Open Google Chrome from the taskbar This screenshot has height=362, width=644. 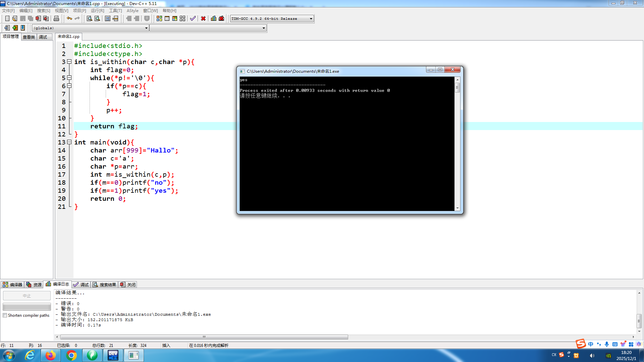click(x=71, y=355)
